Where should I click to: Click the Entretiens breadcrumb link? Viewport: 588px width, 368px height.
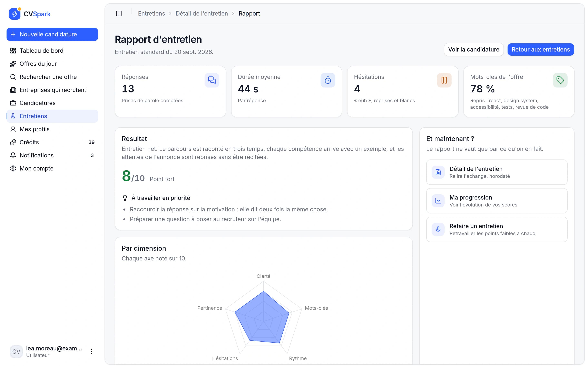pos(151,14)
